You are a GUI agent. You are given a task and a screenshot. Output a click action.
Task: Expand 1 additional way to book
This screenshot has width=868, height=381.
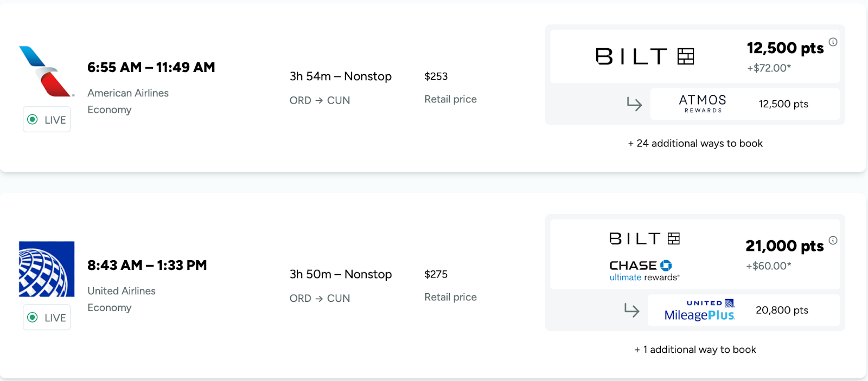(x=695, y=350)
